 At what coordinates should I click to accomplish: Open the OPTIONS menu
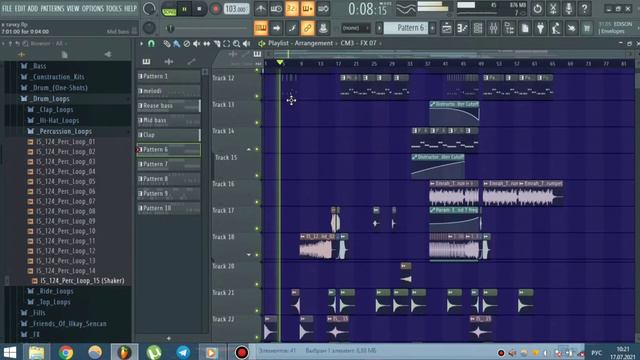tap(93, 8)
